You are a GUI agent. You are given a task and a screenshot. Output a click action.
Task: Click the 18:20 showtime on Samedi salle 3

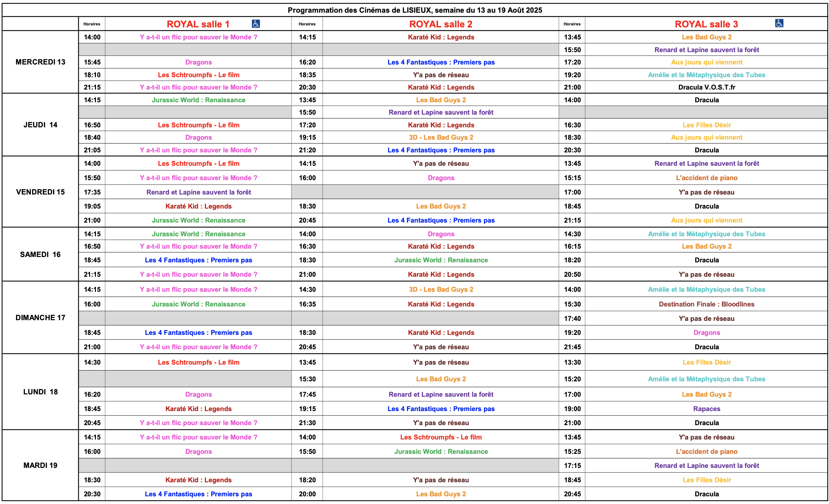pyautogui.click(x=572, y=260)
